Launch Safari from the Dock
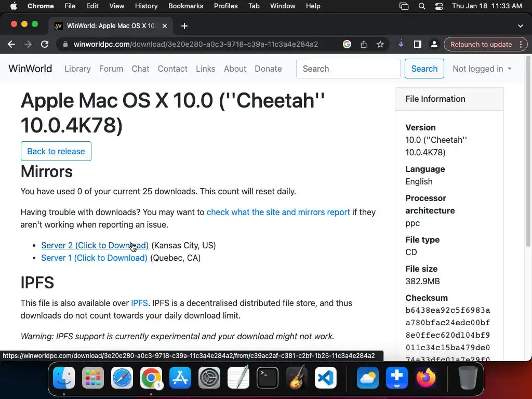Image resolution: width=532 pixels, height=399 pixels. click(x=122, y=378)
